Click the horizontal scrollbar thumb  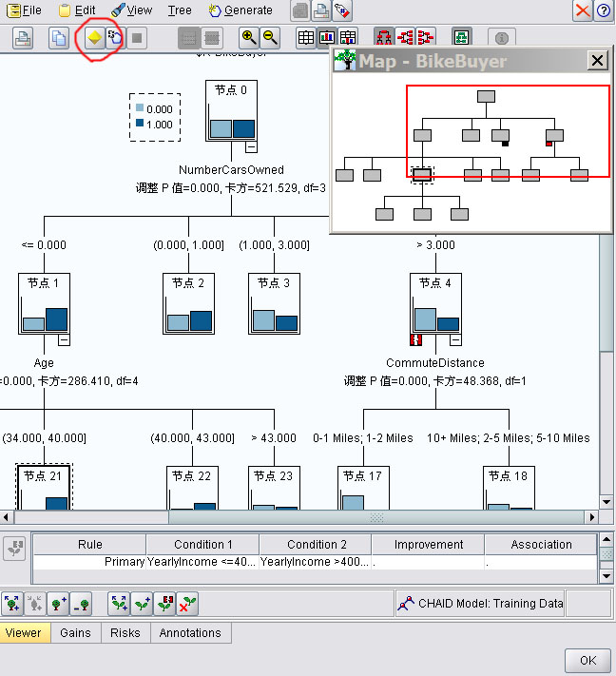(375, 517)
